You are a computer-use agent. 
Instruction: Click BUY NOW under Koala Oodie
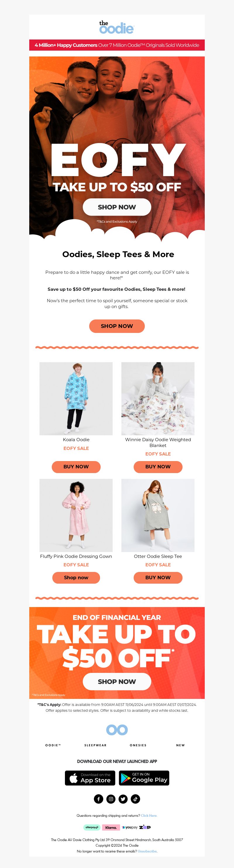[x=76, y=467]
